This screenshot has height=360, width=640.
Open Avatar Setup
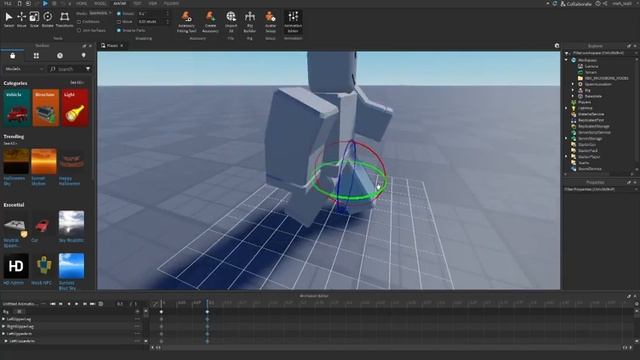pos(270,22)
